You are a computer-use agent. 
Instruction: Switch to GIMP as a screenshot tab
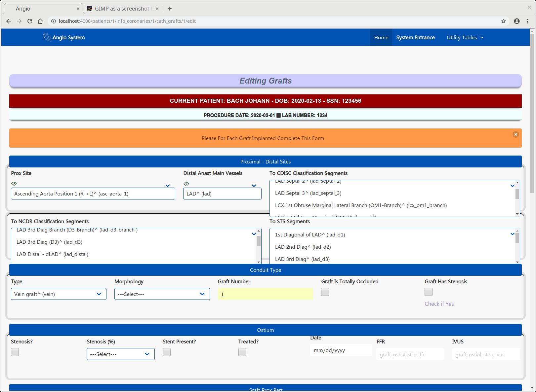(122, 9)
